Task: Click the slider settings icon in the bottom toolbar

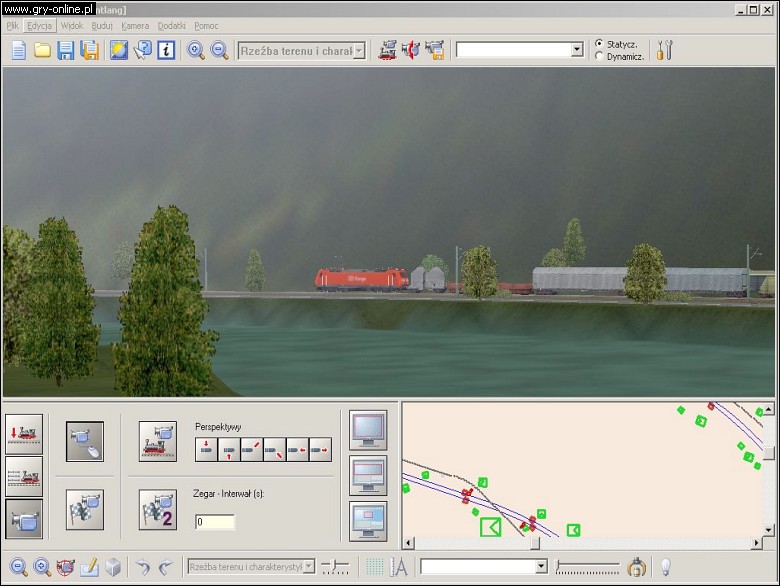Action: tap(335, 567)
